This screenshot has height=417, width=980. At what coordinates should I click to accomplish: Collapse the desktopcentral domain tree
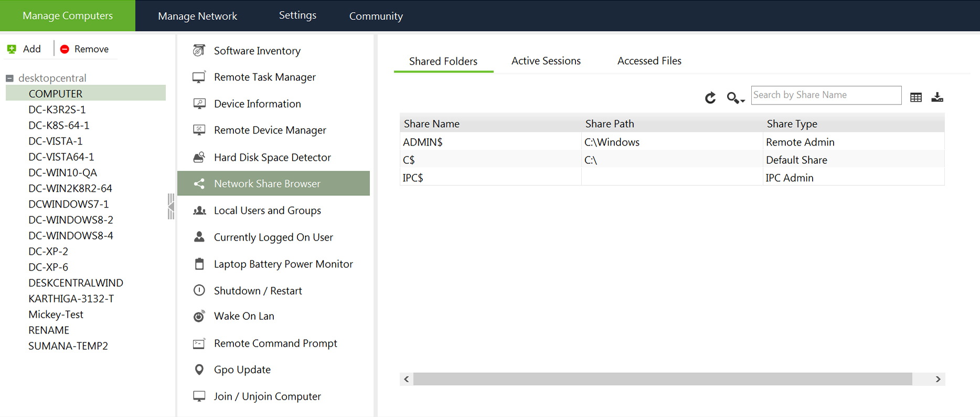point(9,78)
